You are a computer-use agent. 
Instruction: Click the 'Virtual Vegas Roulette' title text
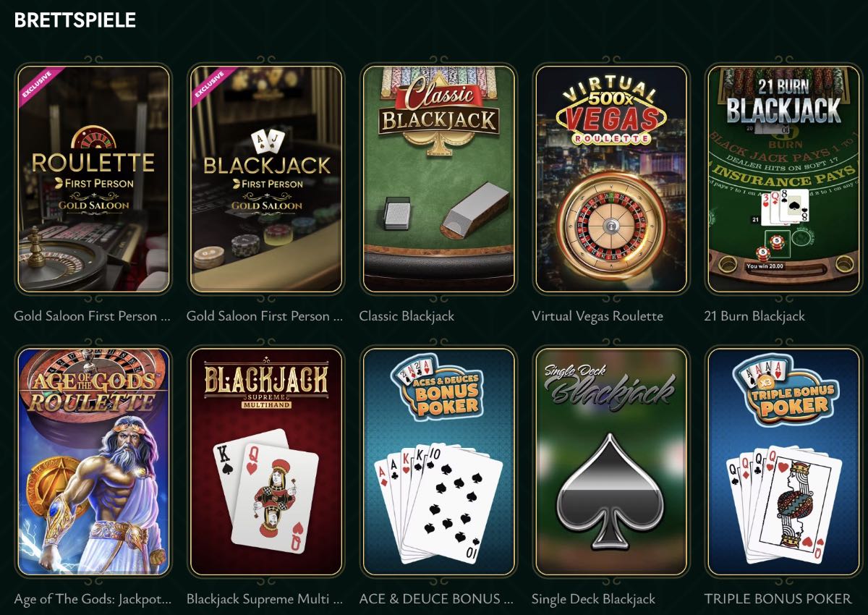coord(597,316)
